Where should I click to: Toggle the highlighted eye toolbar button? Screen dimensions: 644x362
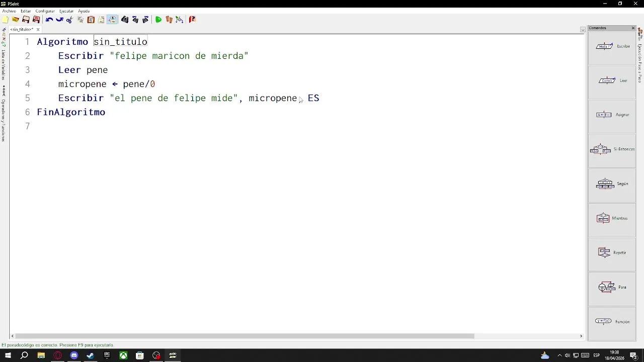(x=112, y=20)
